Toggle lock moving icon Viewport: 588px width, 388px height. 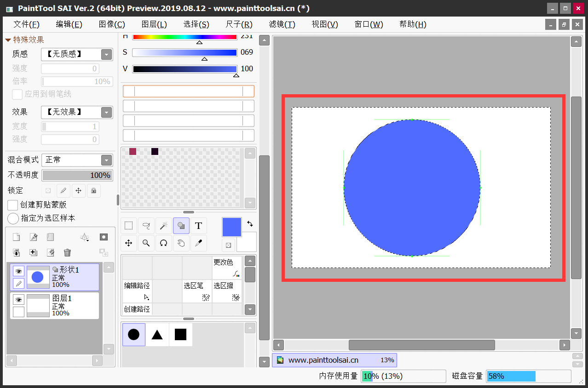tap(79, 190)
